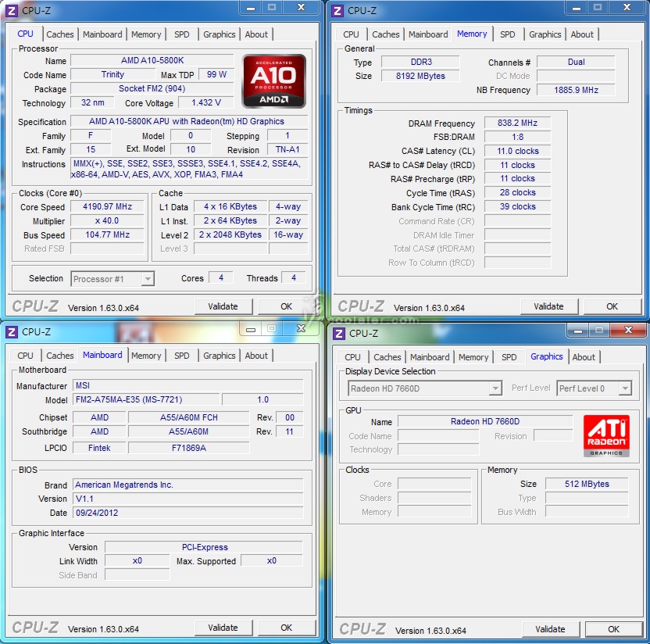Open the SPD tab in the memory Timings window
This screenshot has width=650, height=644.
[507, 34]
